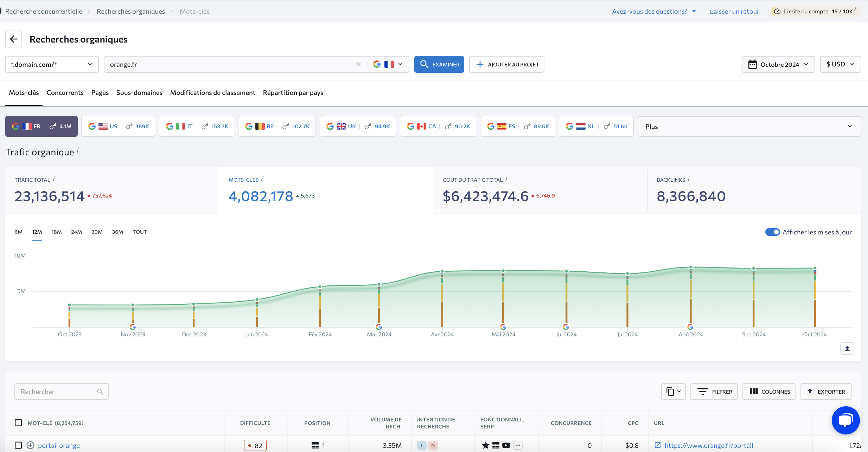Screen dimensions: 868x452
Task: Select the UK 94.9K country chip
Action: [x=358, y=126]
